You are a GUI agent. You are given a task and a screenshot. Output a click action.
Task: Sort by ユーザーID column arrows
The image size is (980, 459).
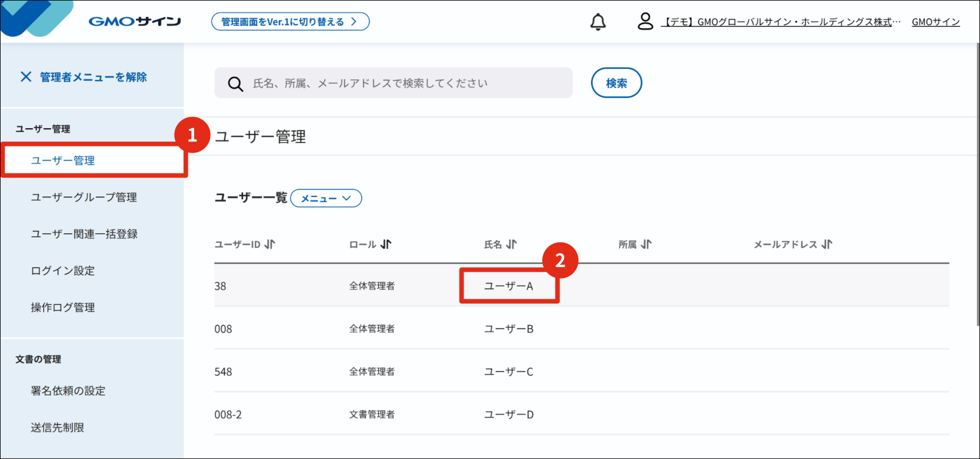269,244
